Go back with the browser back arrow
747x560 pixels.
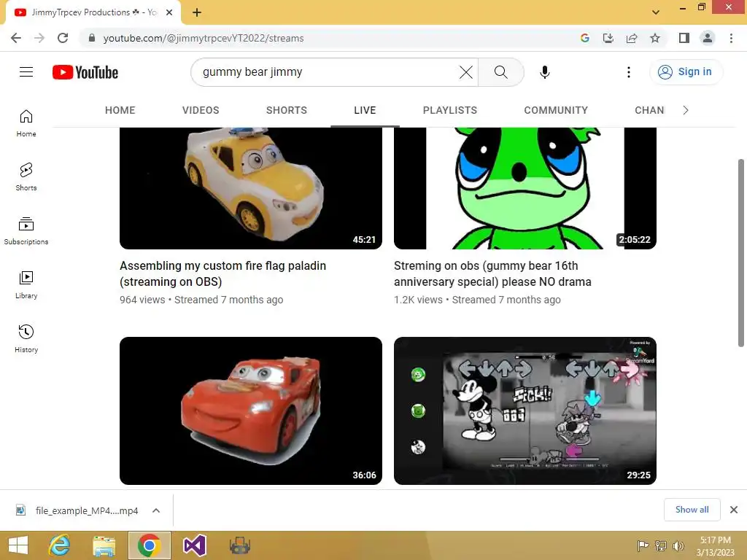click(16, 38)
